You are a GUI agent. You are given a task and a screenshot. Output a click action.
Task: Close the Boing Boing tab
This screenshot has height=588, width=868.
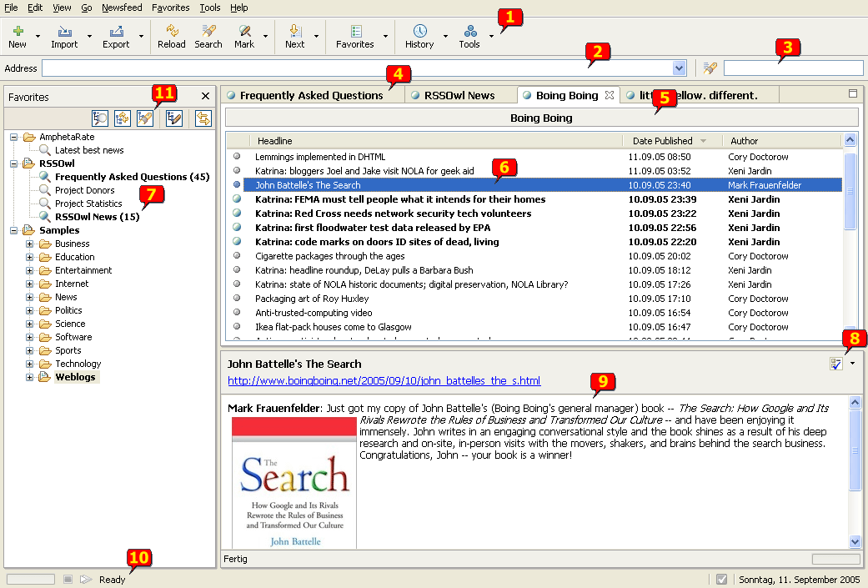(x=610, y=95)
